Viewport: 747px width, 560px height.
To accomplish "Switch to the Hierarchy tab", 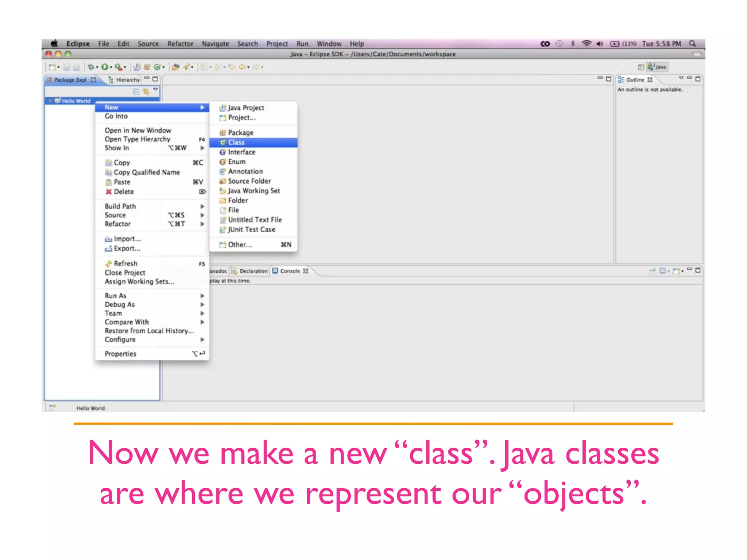I will (x=124, y=80).
